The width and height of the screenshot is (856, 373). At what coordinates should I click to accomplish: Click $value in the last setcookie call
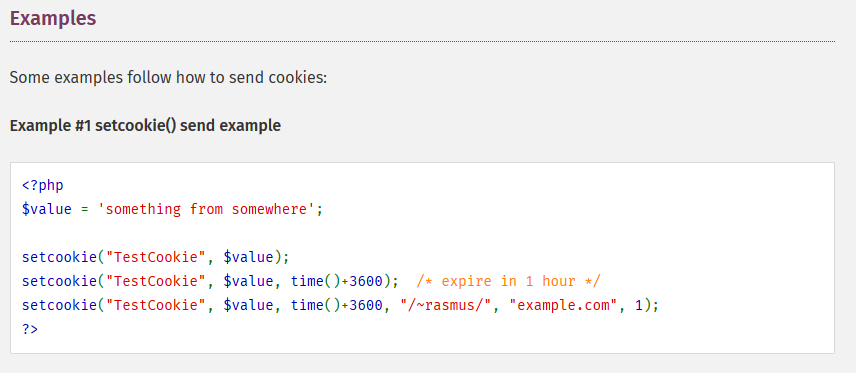click(248, 305)
